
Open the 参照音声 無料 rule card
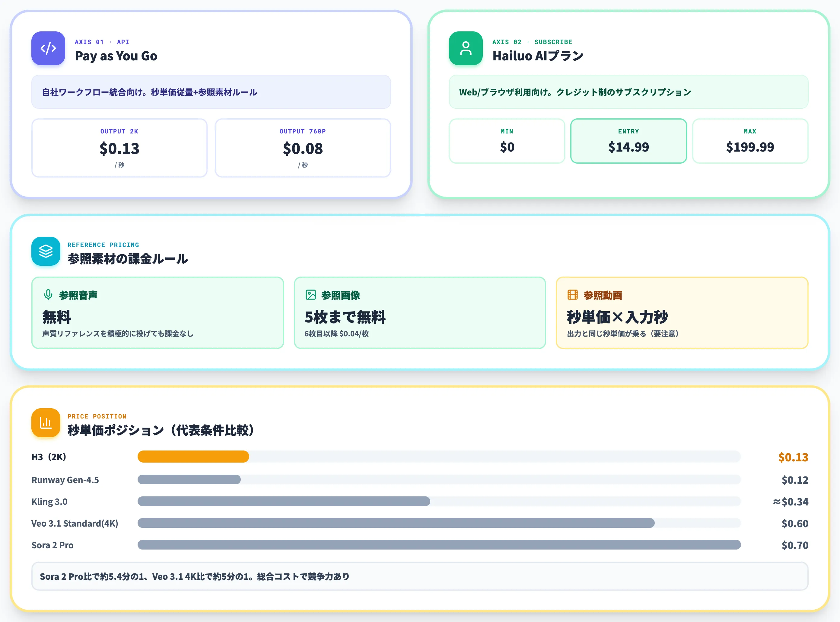[157, 313]
